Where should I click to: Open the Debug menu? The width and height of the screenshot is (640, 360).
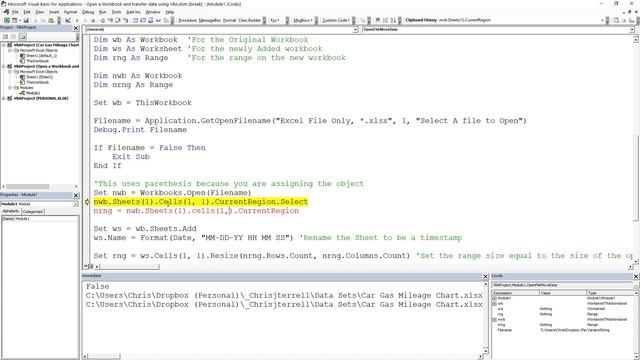click(88, 12)
